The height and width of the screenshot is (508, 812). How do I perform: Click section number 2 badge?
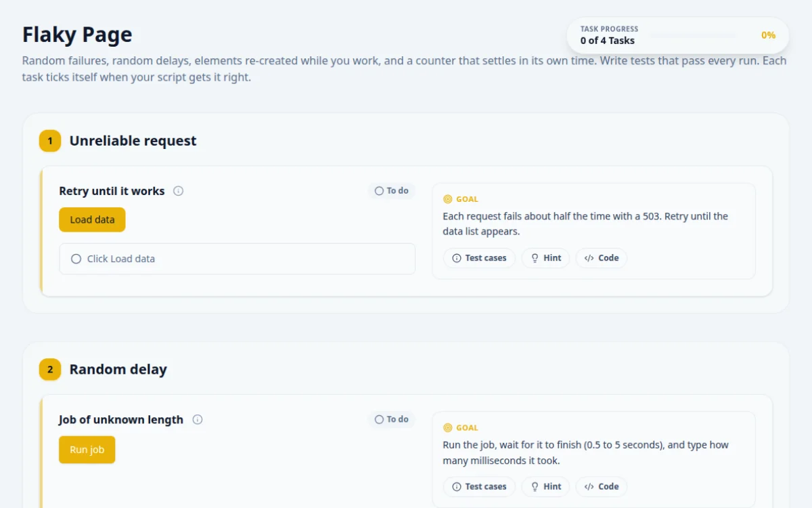click(50, 369)
